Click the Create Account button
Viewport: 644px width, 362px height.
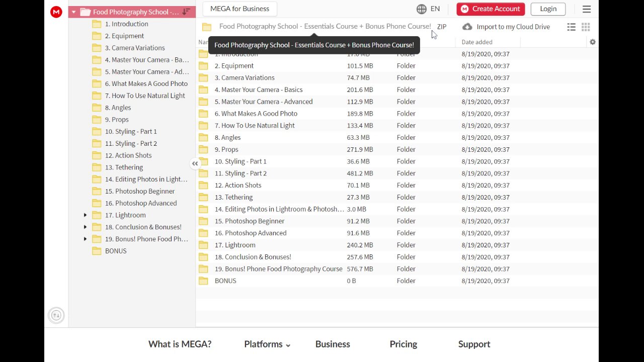tap(491, 9)
